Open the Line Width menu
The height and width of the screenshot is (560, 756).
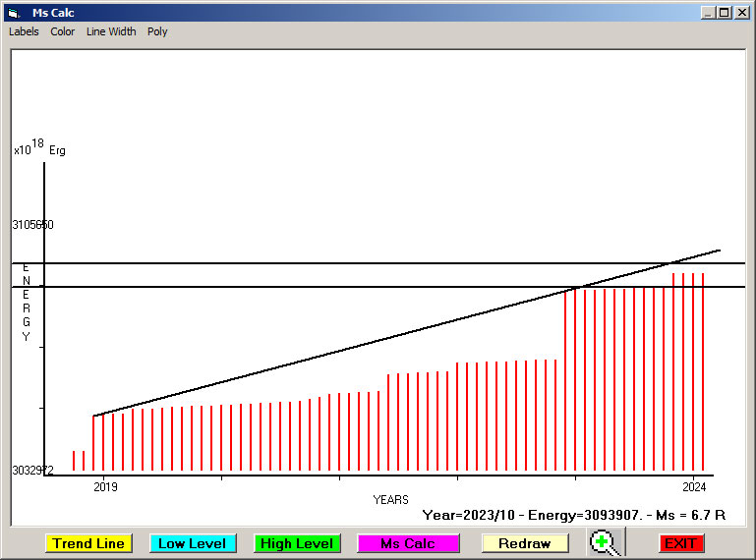coord(111,31)
